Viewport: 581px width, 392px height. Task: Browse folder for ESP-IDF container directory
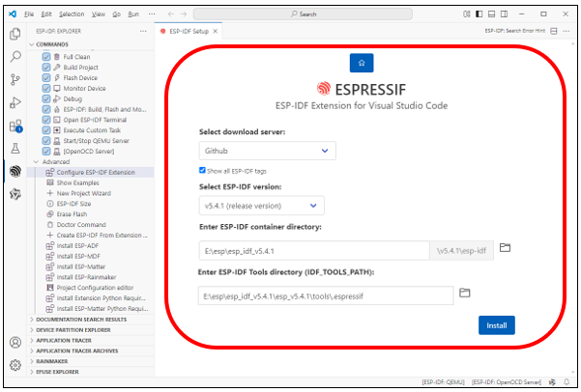(x=505, y=247)
